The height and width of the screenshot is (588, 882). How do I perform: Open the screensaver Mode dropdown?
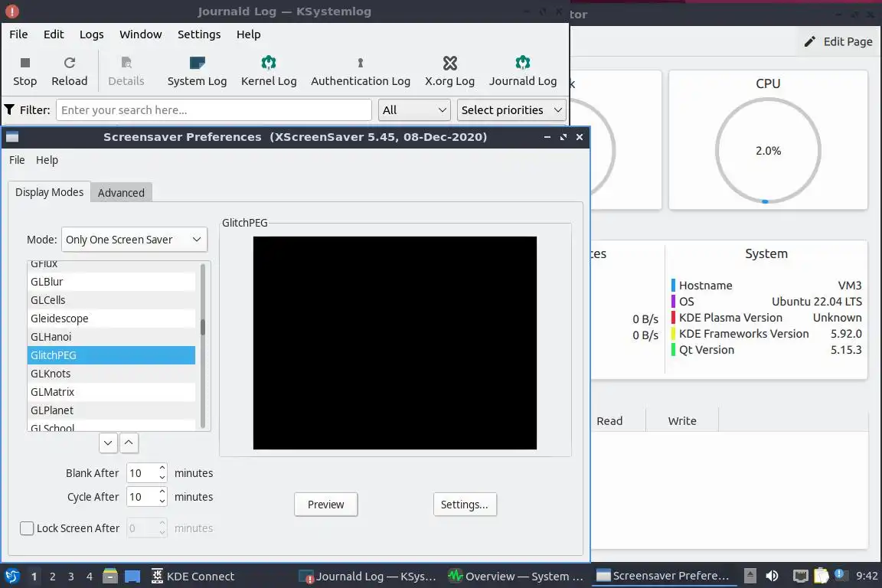coord(134,240)
